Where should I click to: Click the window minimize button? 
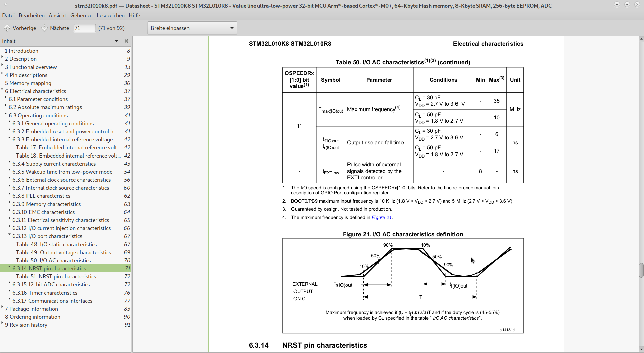pyautogui.click(x=617, y=4)
